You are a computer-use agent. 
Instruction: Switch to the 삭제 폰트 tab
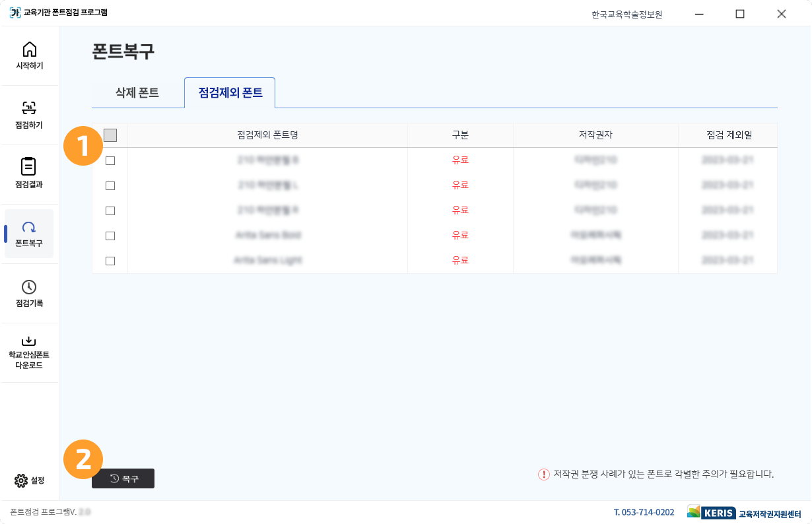coord(137,93)
